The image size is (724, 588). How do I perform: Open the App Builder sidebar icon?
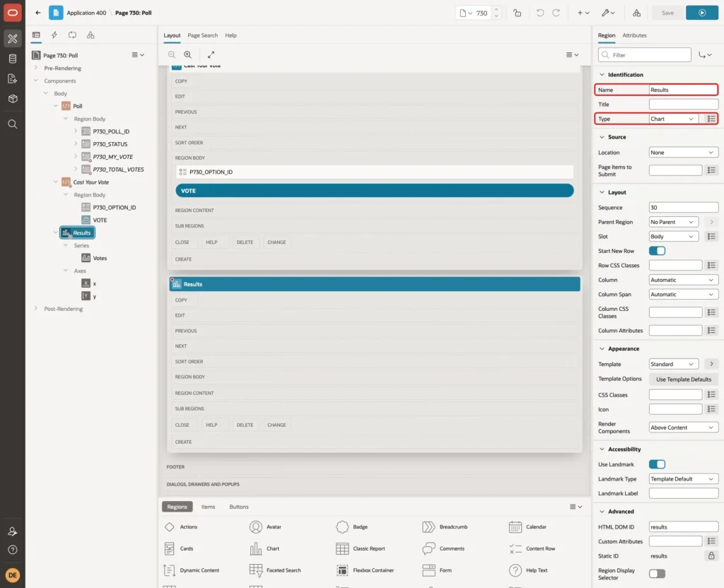[13, 39]
